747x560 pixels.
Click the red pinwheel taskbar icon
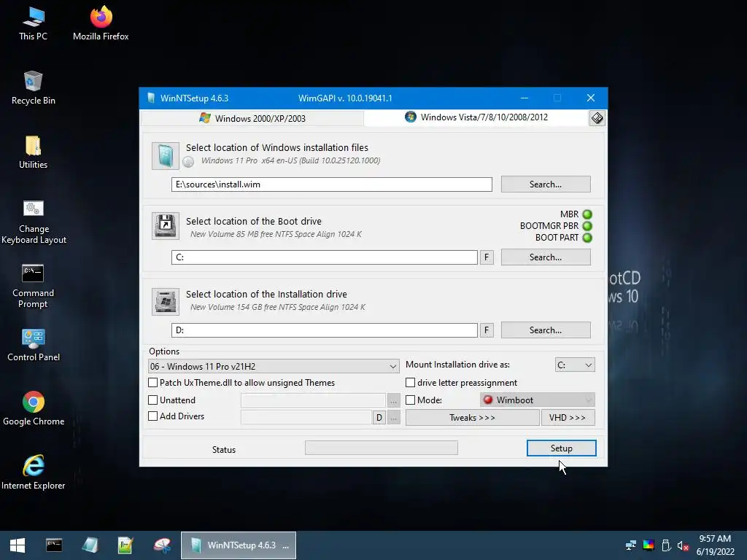(162, 545)
